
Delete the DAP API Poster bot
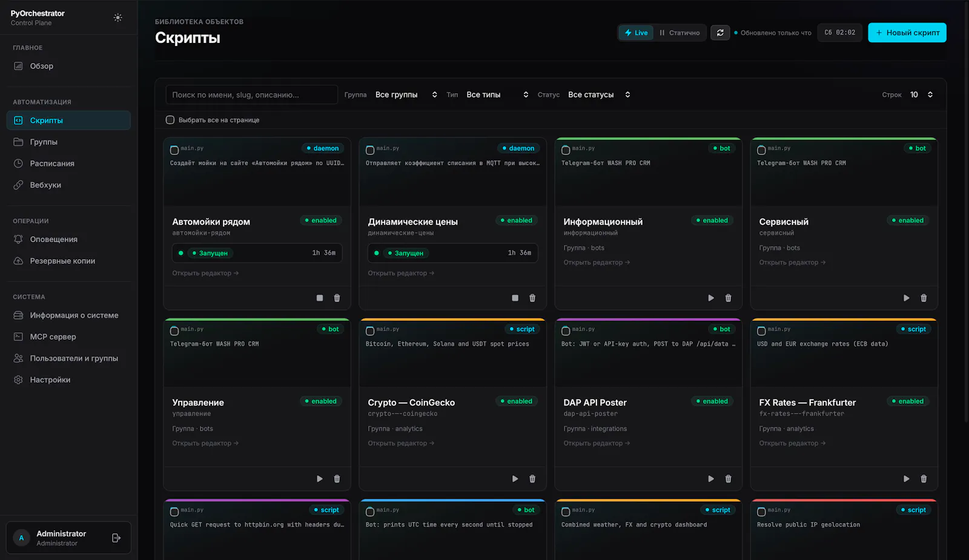[728, 479]
